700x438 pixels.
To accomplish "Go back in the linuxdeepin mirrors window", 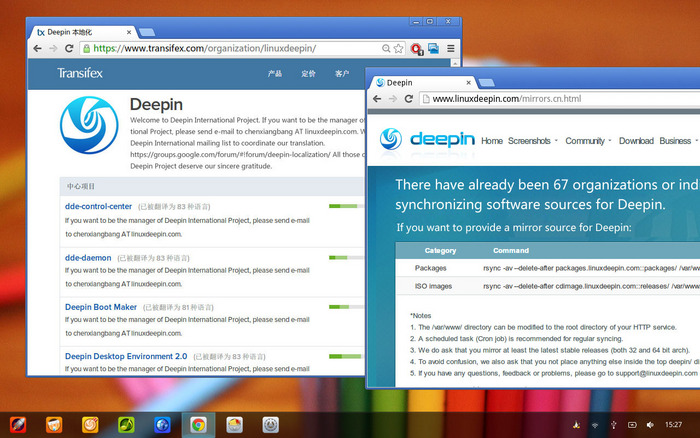I will tap(377, 99).
